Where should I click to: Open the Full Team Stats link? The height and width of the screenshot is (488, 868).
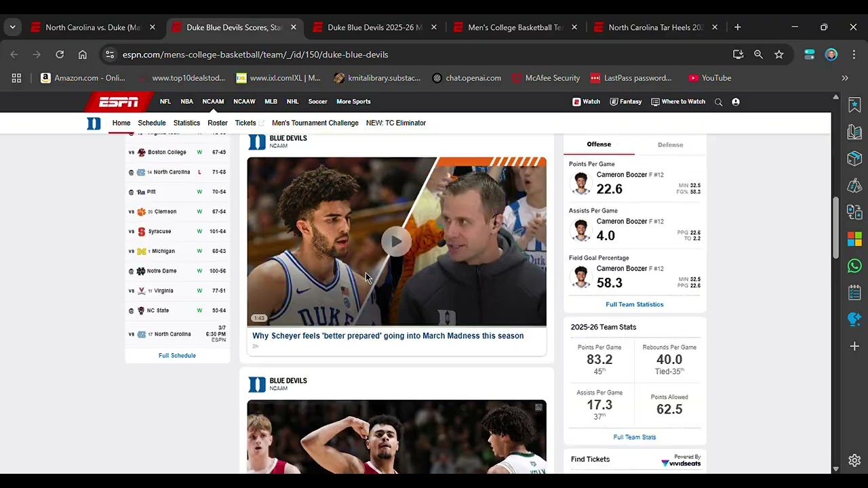tap(635, 437)
